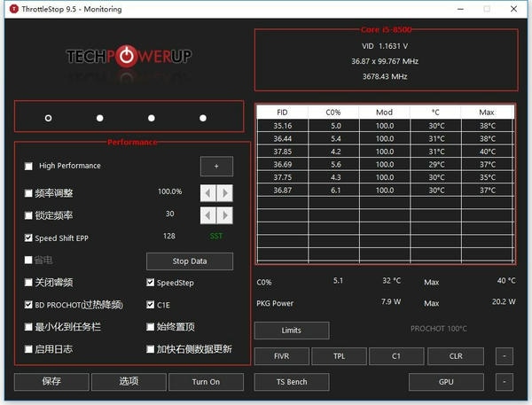Click the FID column header
The height and width of the screenshot is (405, 532).
click(282, 113)
